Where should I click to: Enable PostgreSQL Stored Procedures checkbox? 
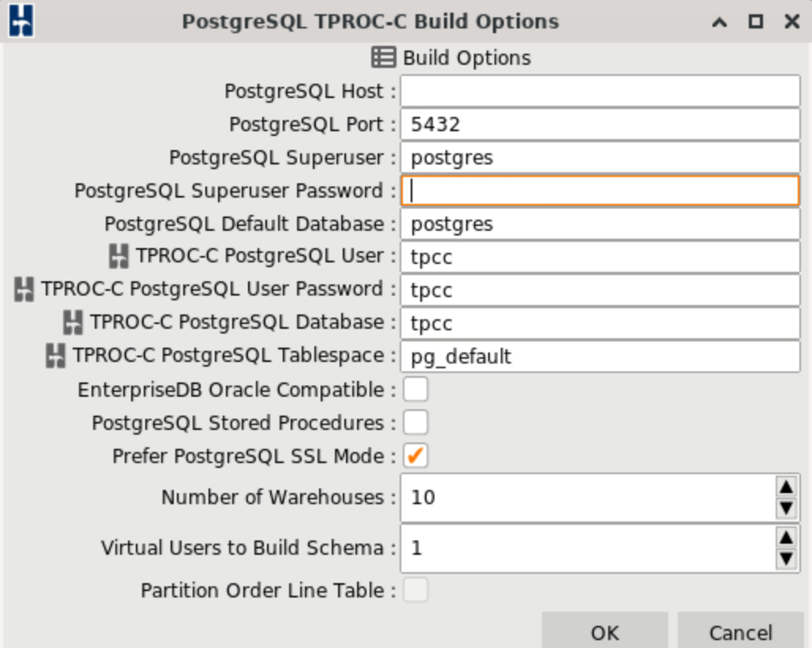click(x=415, y=423)
